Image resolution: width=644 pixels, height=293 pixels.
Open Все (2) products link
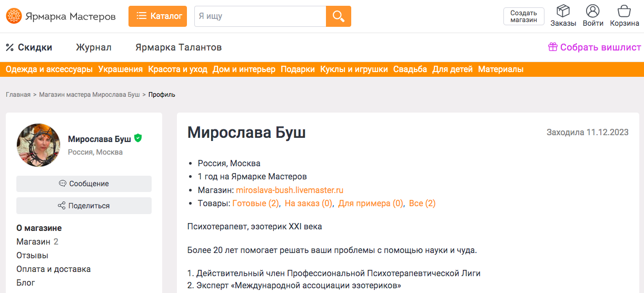(422, 204)
